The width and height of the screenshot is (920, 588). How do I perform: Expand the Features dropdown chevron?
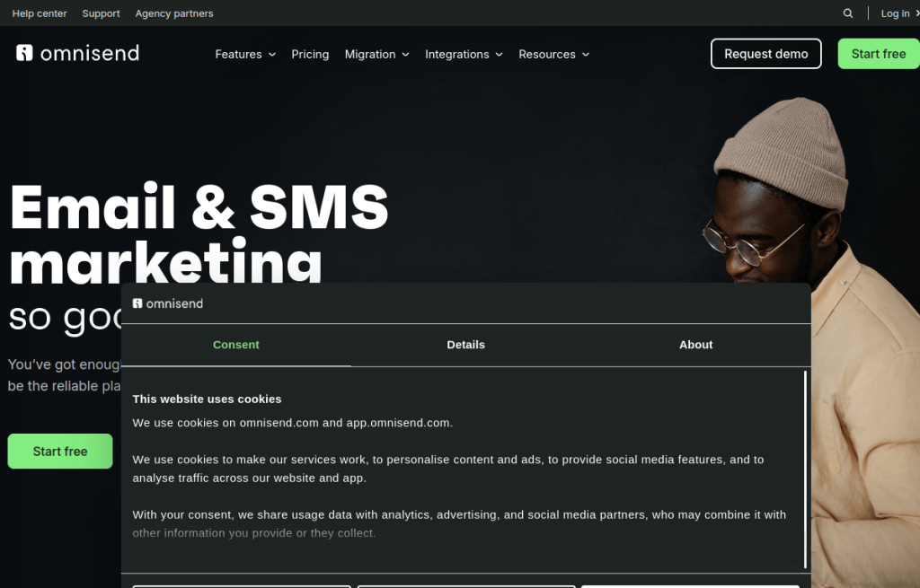click(272, 55)
